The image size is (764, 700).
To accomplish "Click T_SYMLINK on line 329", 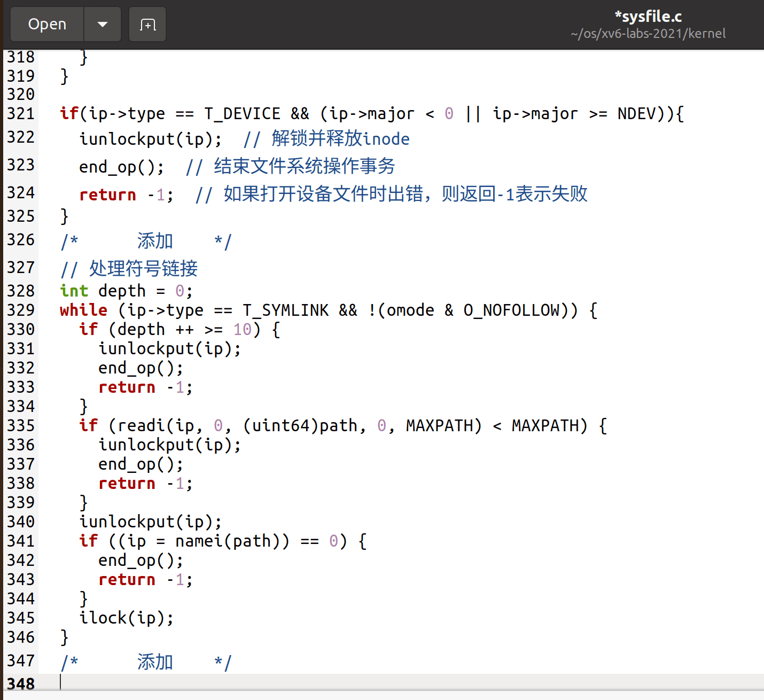I will click(286, 310).
